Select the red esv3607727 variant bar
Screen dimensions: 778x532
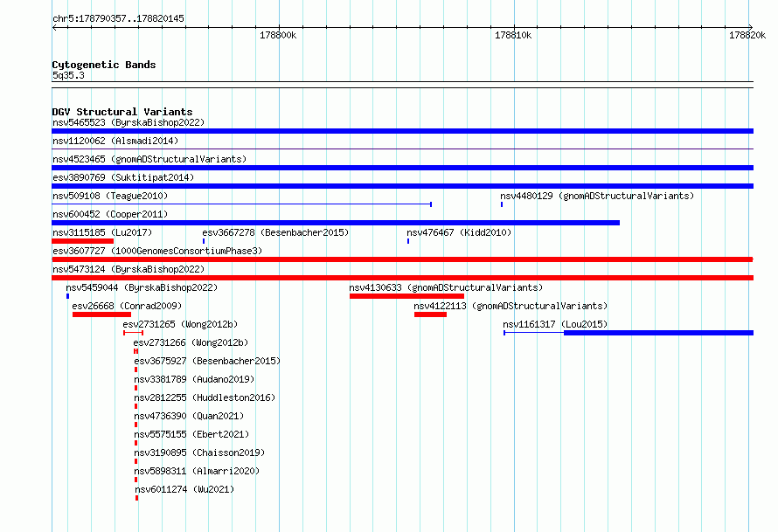coord(402,259)
